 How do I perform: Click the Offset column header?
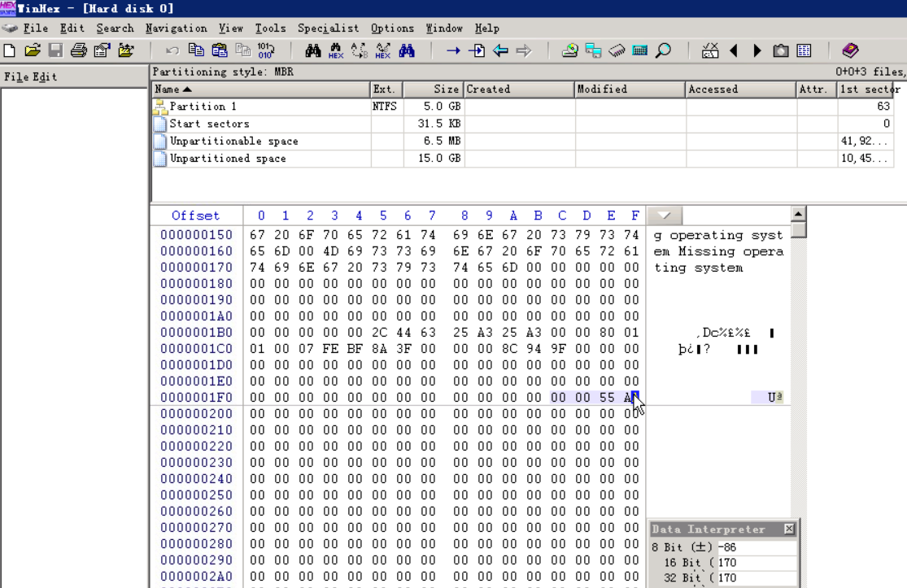click(x=195, y=216)
